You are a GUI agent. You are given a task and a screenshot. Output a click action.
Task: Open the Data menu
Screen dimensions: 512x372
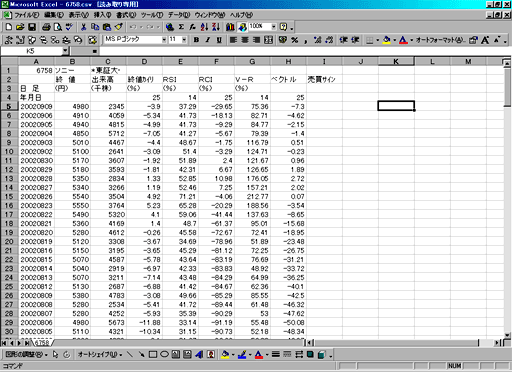[x=179, y=15]
